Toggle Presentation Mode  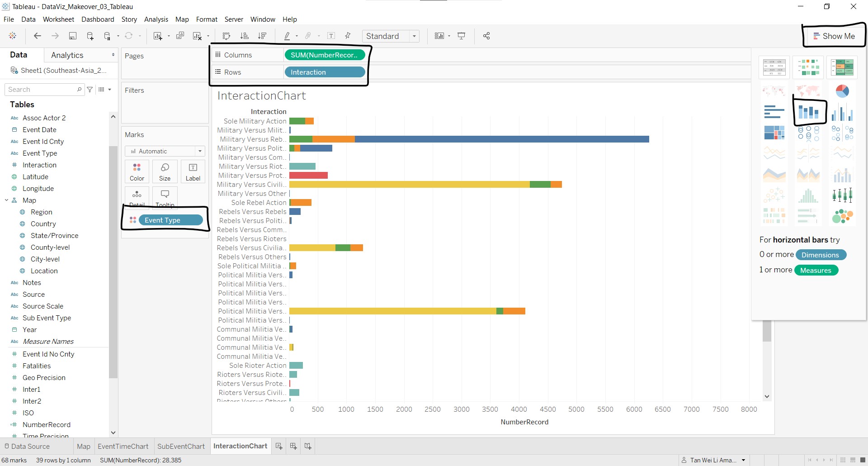pyautogui.click(x=462, y=36)
